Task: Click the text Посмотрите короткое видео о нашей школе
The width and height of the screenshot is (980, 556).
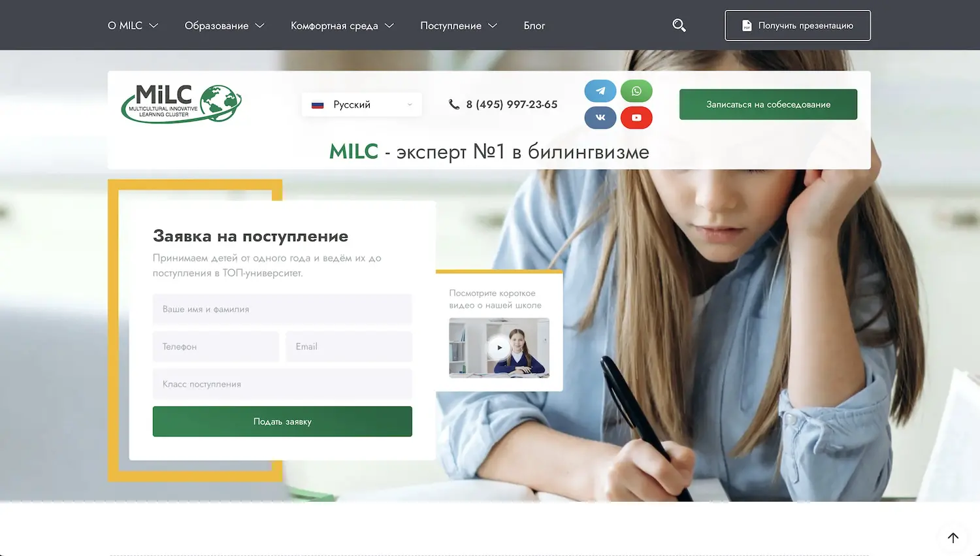Action: coord(495,299)
